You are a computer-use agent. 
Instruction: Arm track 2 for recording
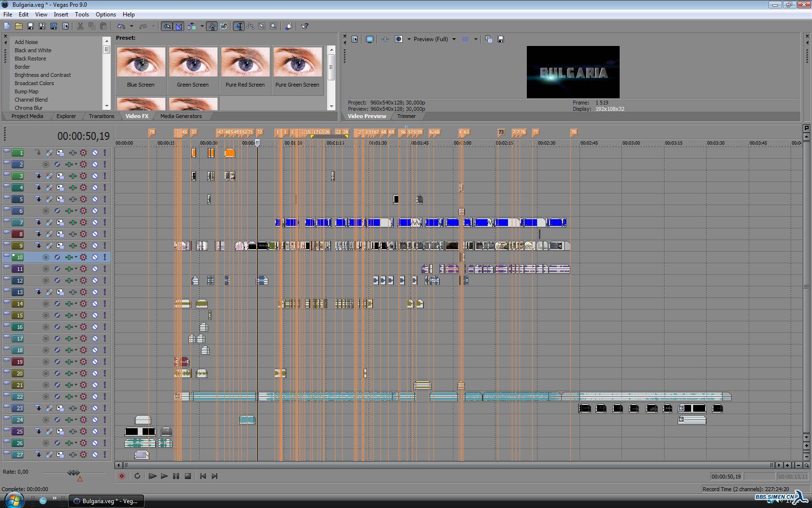click(46, 164)
